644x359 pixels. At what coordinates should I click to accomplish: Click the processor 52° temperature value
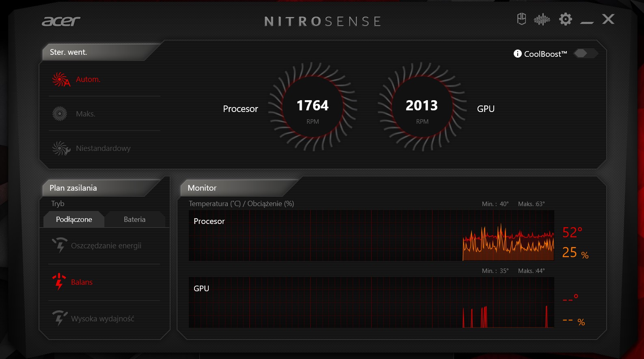572,232
